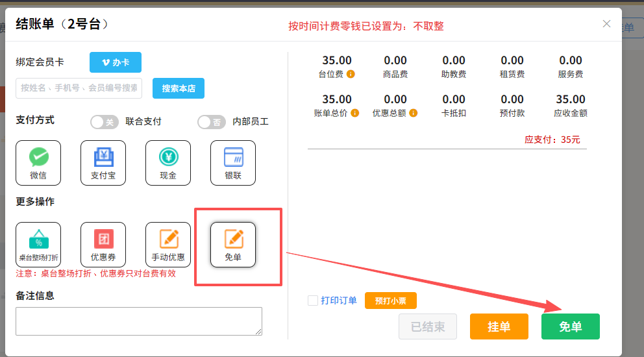Toggle the internal staff (内部员工) switch
Viewport: 644px width, 357px height.
212,122
